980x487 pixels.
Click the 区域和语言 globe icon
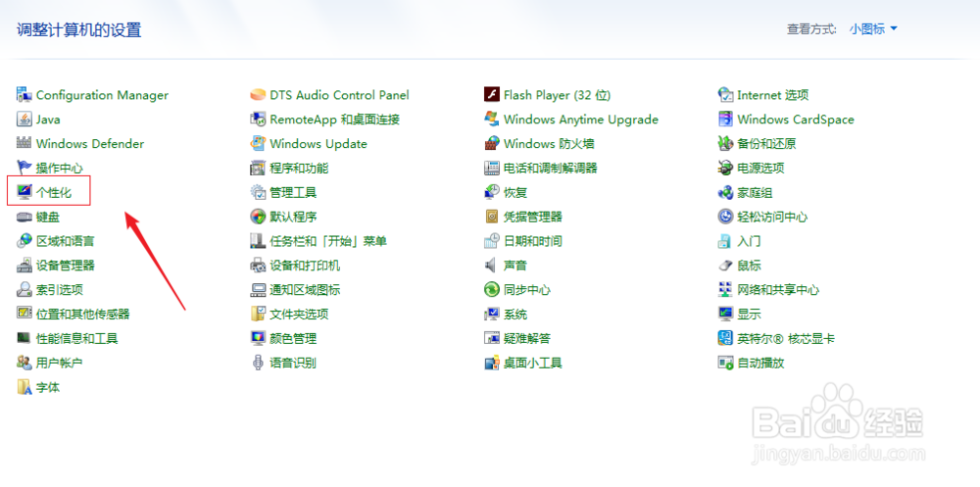24,241
